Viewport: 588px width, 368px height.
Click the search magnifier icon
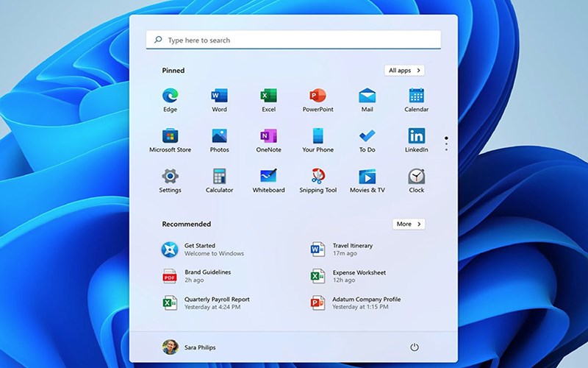(158, 40)
